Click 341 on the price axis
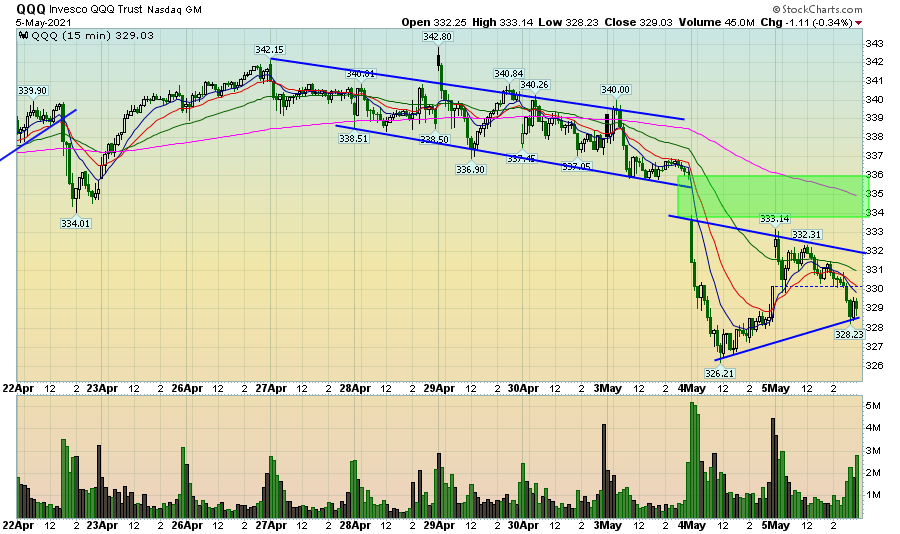Image resolution: width=900 pixels, height=534 pixels. point(874,81)
